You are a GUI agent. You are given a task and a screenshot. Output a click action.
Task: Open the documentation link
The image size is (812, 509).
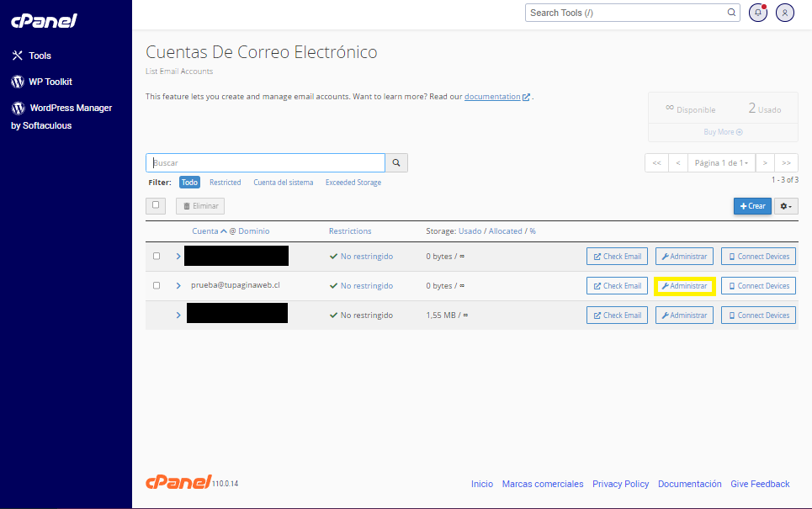pyautogui.click(x=493, y=97)
